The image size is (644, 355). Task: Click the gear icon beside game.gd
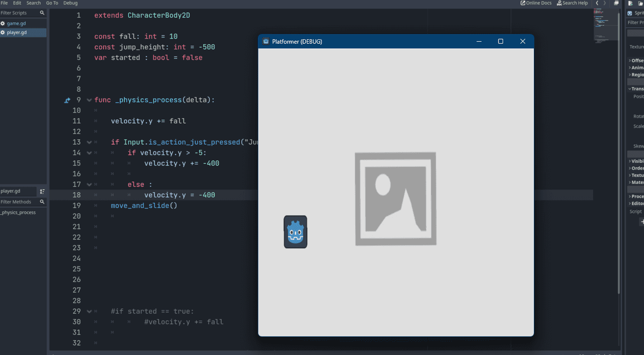(x=3, y=24)
